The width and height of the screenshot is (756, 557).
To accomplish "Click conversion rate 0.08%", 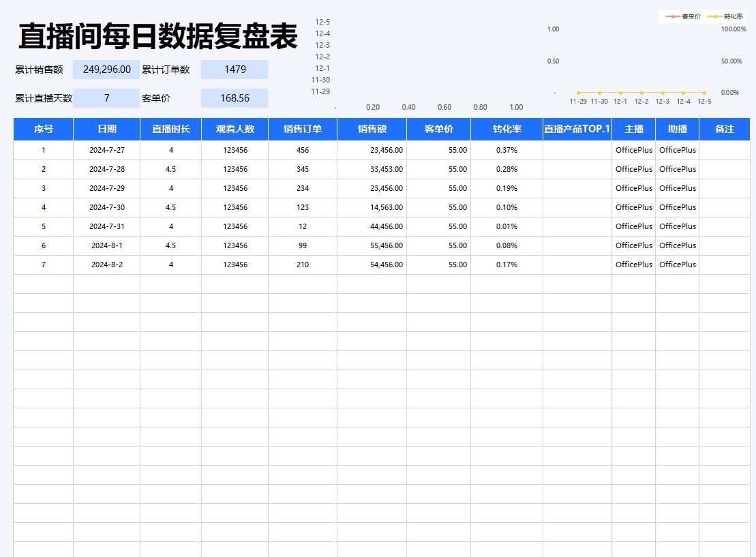I will tap(506, 245).
